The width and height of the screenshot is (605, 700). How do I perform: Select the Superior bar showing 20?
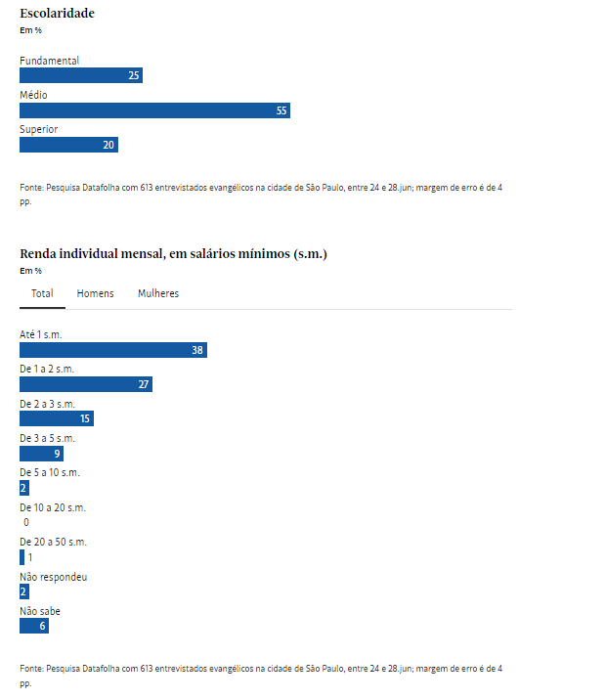point(68,145)
